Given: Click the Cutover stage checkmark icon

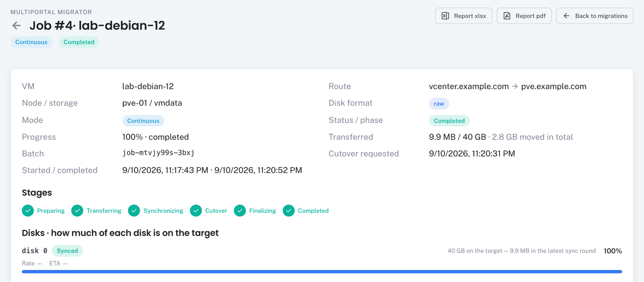Looking at the screenshot, I should point(196,211).
